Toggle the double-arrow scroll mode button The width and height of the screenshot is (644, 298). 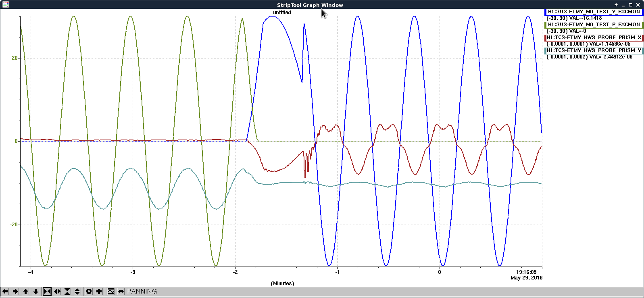[x=121, y=292]
